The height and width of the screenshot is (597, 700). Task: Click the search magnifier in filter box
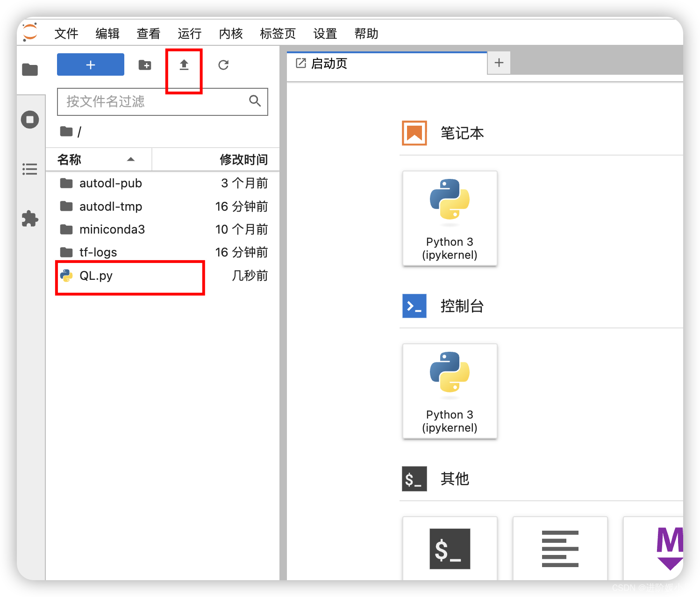255,100
